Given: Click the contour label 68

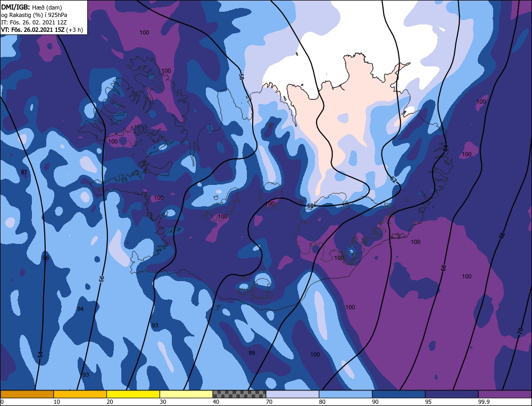Looking at the screenshot, I should click(x=502, y=235).
